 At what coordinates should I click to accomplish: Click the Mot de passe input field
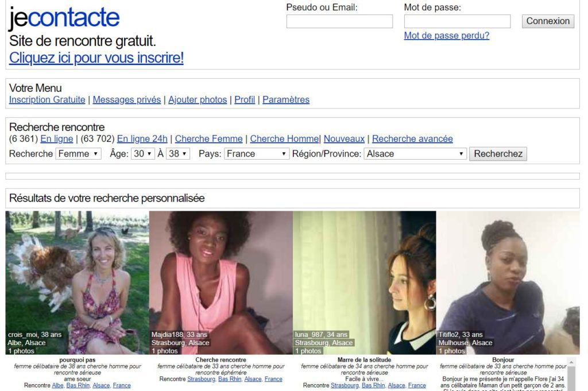(457, 22)
